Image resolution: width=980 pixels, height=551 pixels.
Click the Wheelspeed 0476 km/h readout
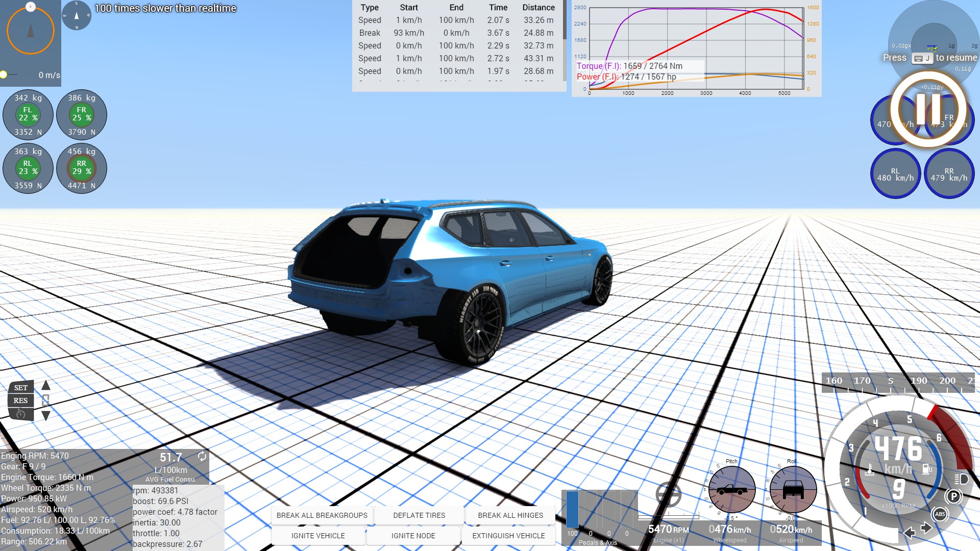730,530
